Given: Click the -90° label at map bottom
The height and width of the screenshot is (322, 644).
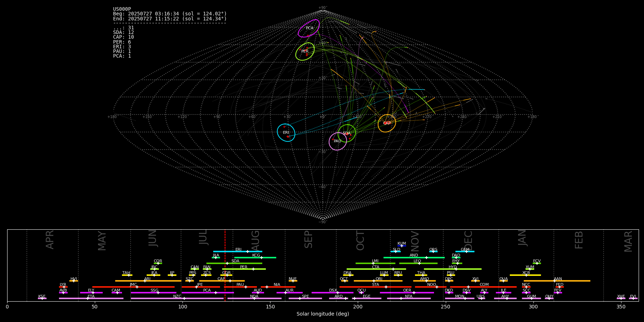Looking at the screenshot, I should pos(322,222).
